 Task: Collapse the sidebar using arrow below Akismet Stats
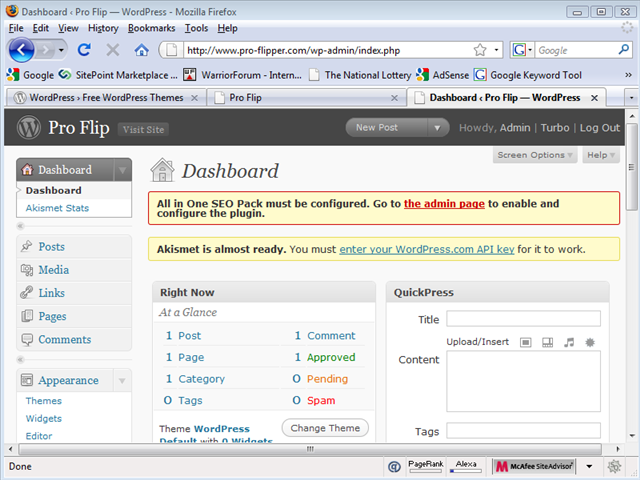point(20,226)
